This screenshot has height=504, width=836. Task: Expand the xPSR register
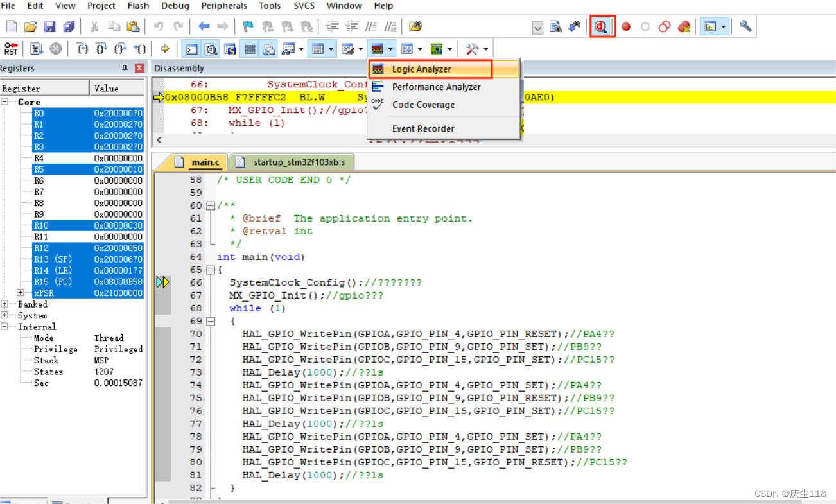21,293
